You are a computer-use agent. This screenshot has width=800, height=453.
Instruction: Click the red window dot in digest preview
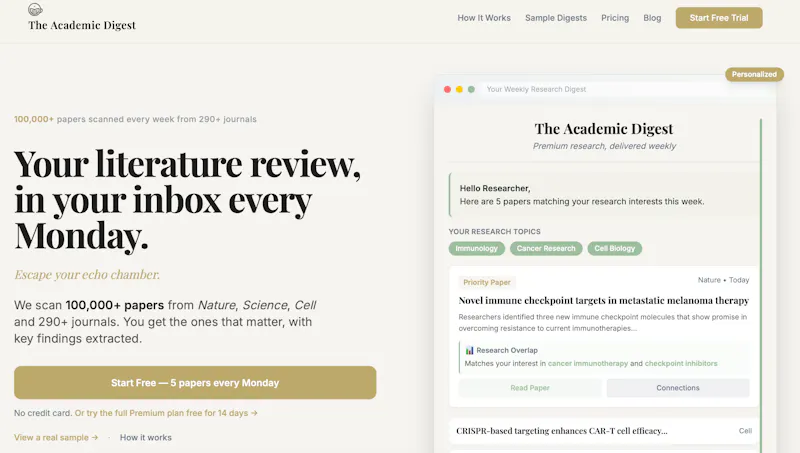(x=447, y=89)
